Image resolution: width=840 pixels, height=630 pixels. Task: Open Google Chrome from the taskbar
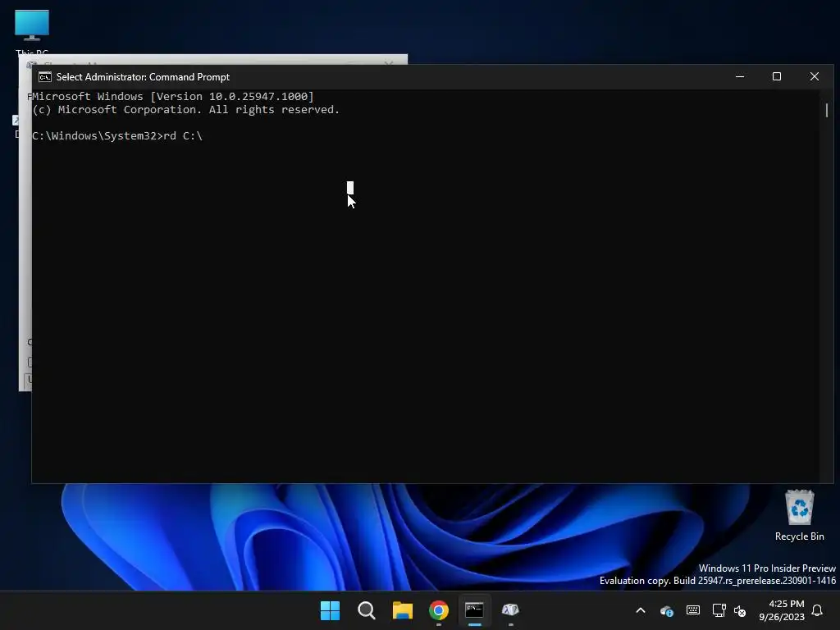[x=439, y=610]
